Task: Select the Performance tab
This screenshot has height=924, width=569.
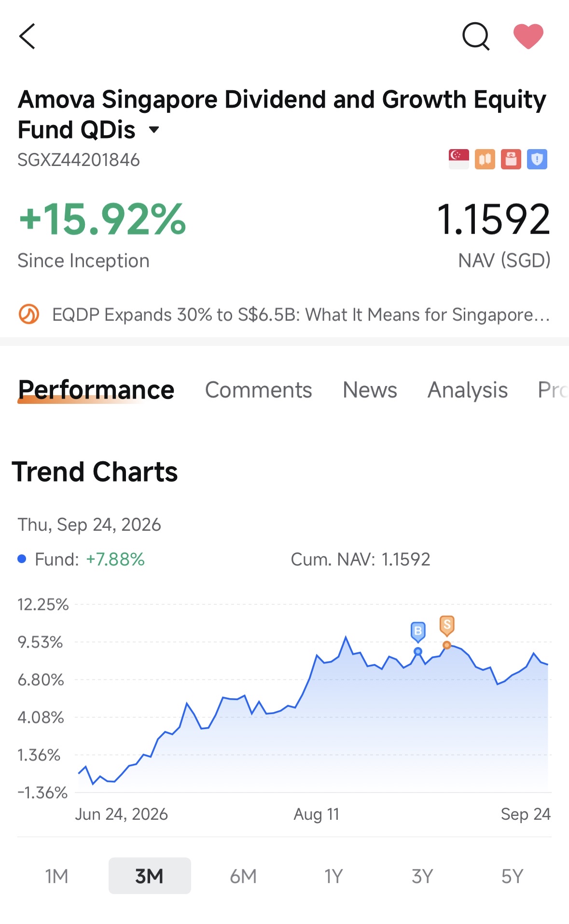Action: [x=96, y=390]
